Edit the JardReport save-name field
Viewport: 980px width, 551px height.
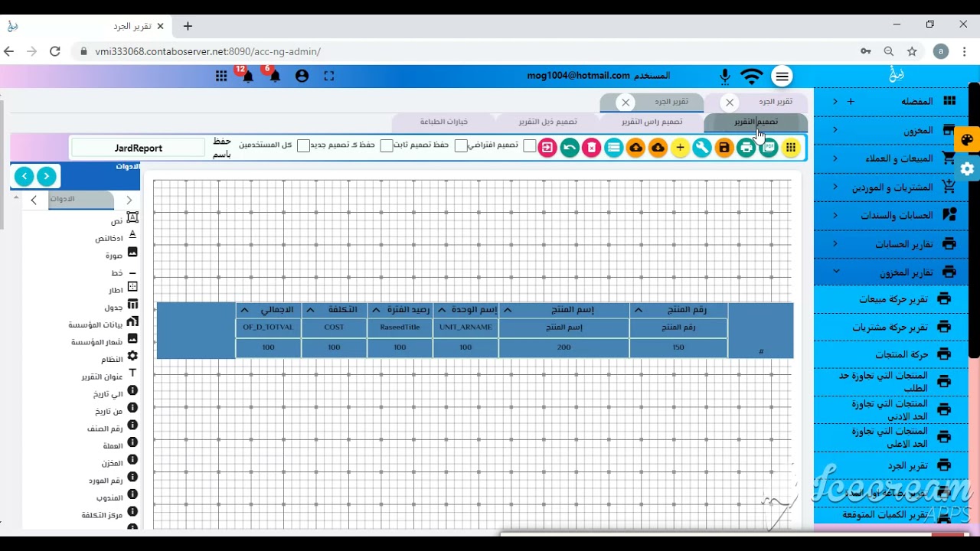pos(139,148)
